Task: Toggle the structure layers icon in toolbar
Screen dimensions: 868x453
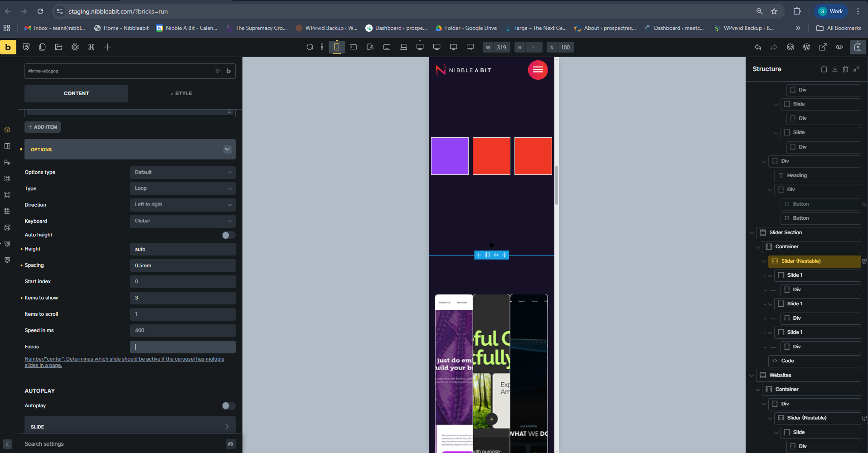Action: pos(790,47)
